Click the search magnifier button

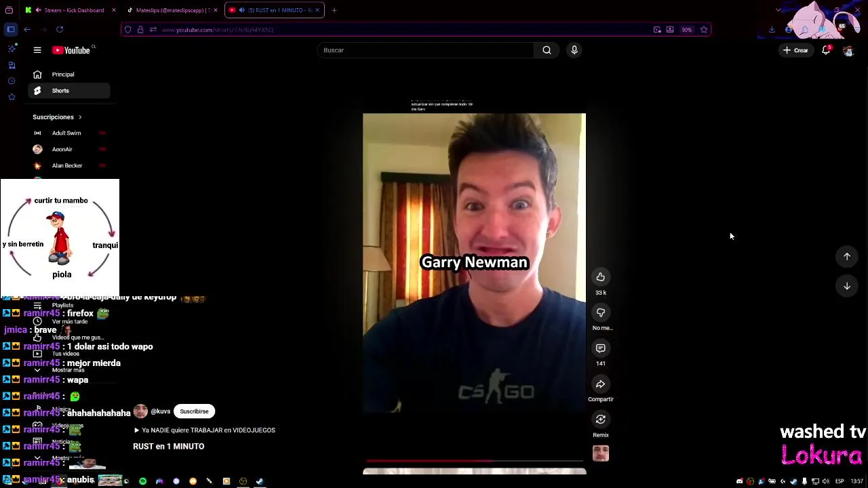(547, 50)
